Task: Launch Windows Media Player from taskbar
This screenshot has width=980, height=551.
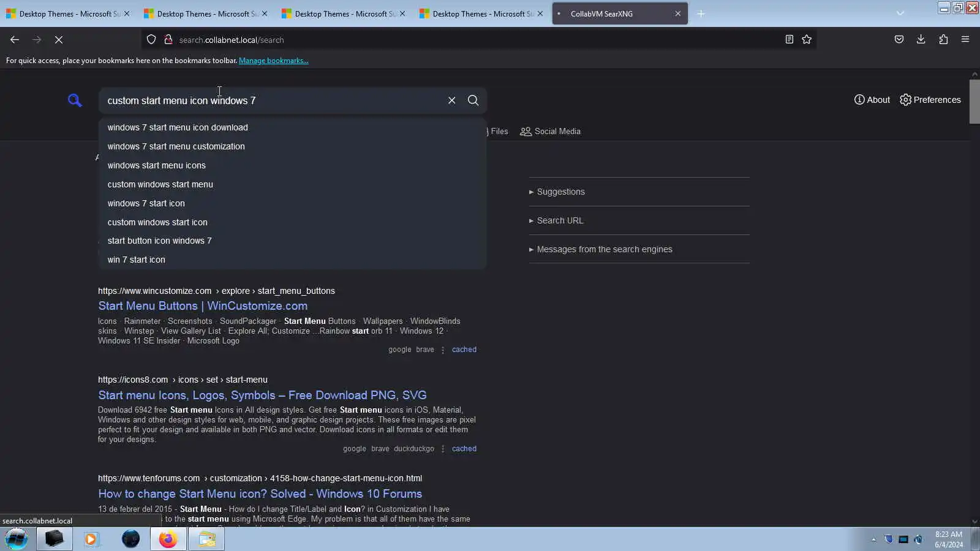Action: [x=91, y=539]
